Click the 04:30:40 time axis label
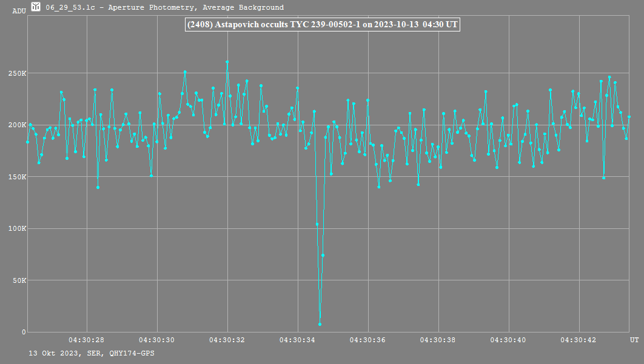644x364 pixels. (509, 340)
